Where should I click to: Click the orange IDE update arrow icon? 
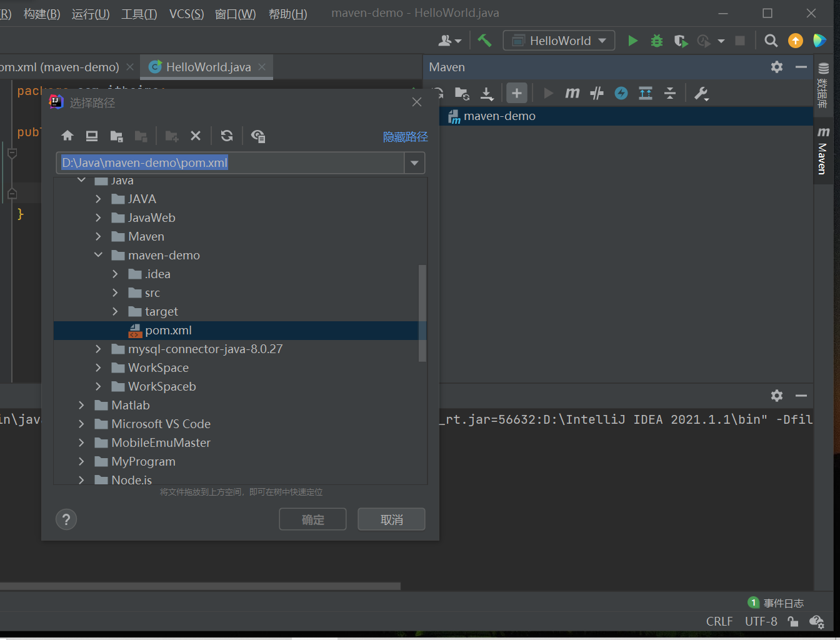(x=795, y=41)
